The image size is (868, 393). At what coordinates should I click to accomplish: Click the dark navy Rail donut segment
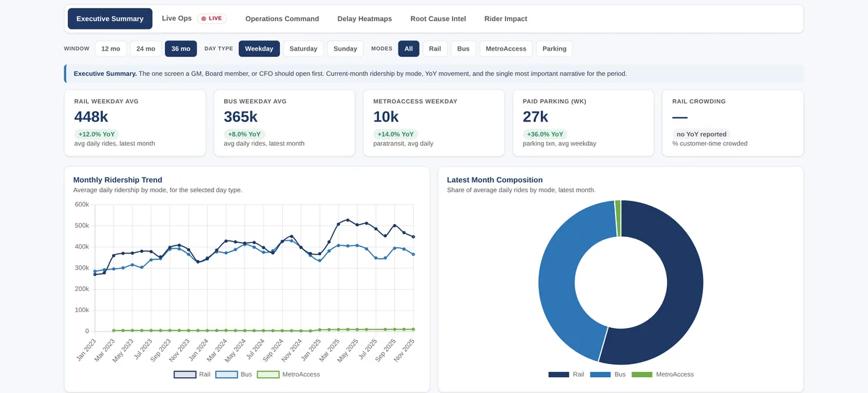(x=684, y=289)
